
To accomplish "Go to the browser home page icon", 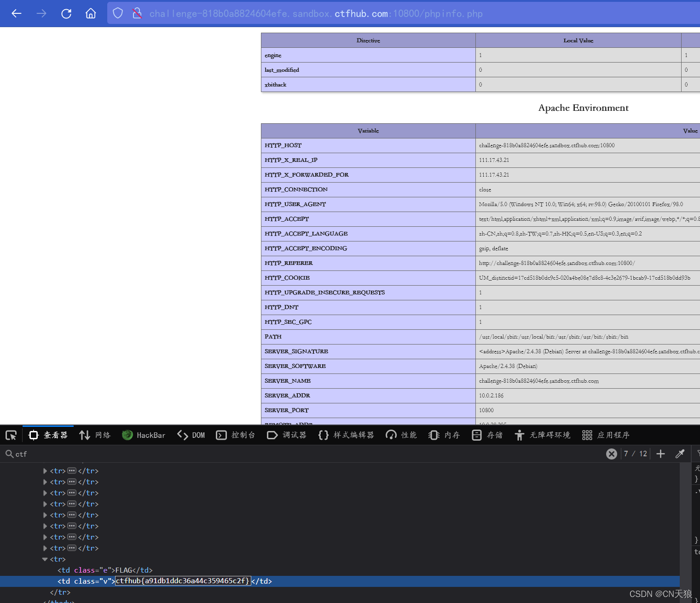I will (91, 13).
